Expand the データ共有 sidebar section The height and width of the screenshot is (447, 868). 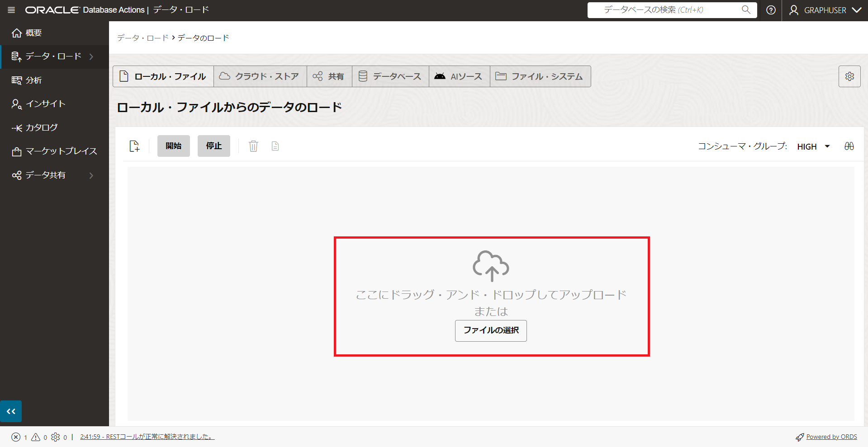click(45, 175)
